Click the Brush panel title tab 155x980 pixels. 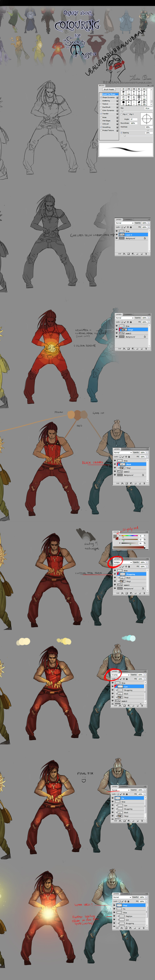tap(101, 86)
